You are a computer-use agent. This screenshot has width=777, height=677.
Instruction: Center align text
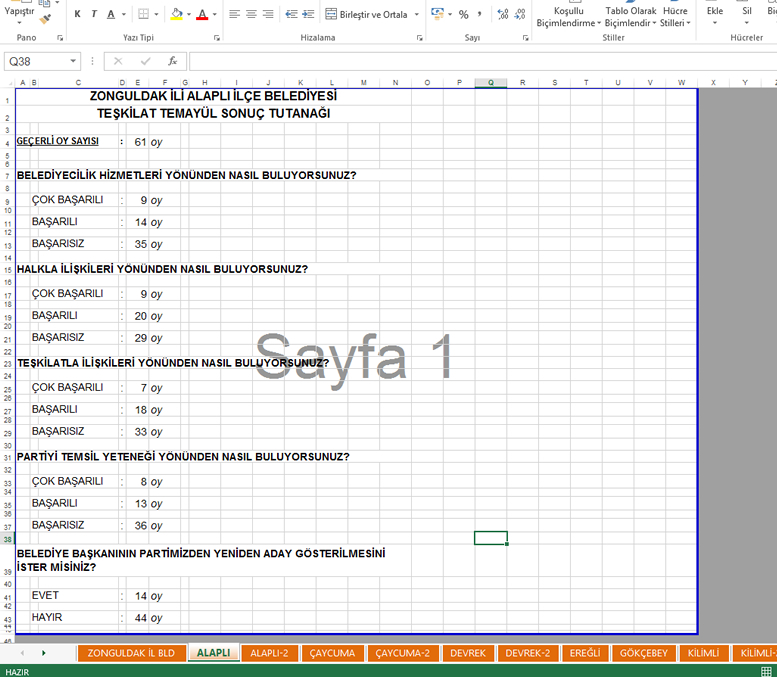click(x=251, y=14)
